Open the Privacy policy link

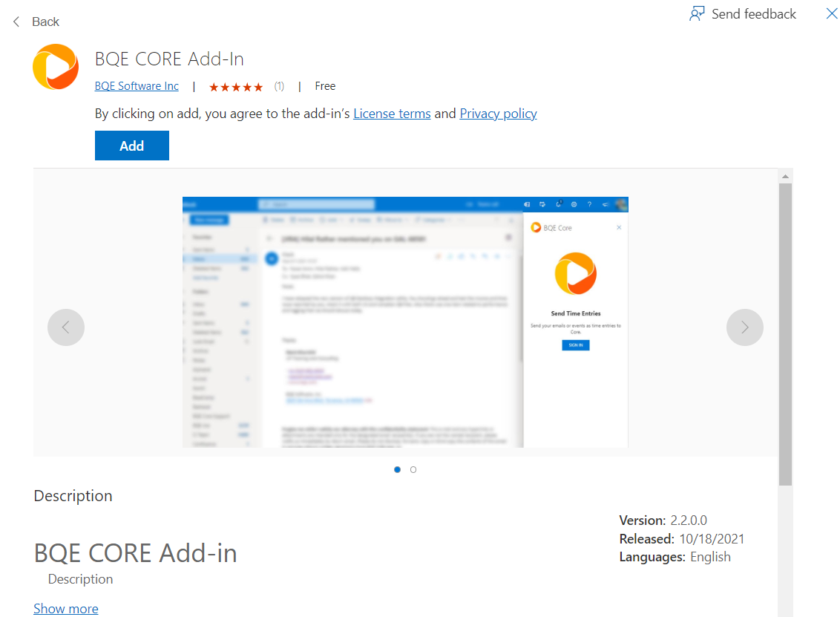[x=498, y=114]
